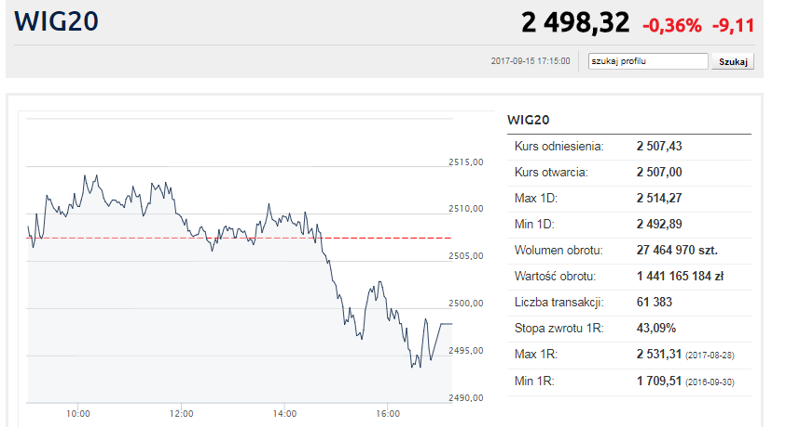Image resolution: width=786 pixels, height=427 pixels.
Task: Click the 'szukaj profilu' search input field
Action: point(648,61)
